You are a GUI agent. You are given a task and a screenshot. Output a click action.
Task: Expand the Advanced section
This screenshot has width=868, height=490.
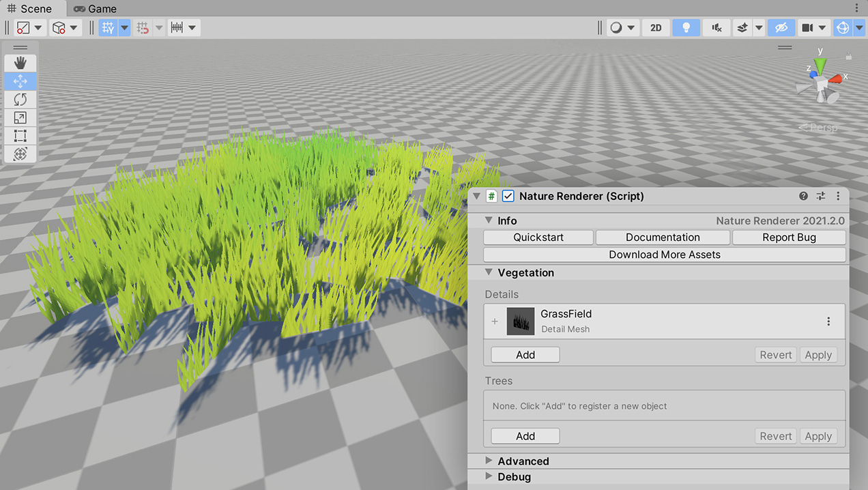click(489, 461)
